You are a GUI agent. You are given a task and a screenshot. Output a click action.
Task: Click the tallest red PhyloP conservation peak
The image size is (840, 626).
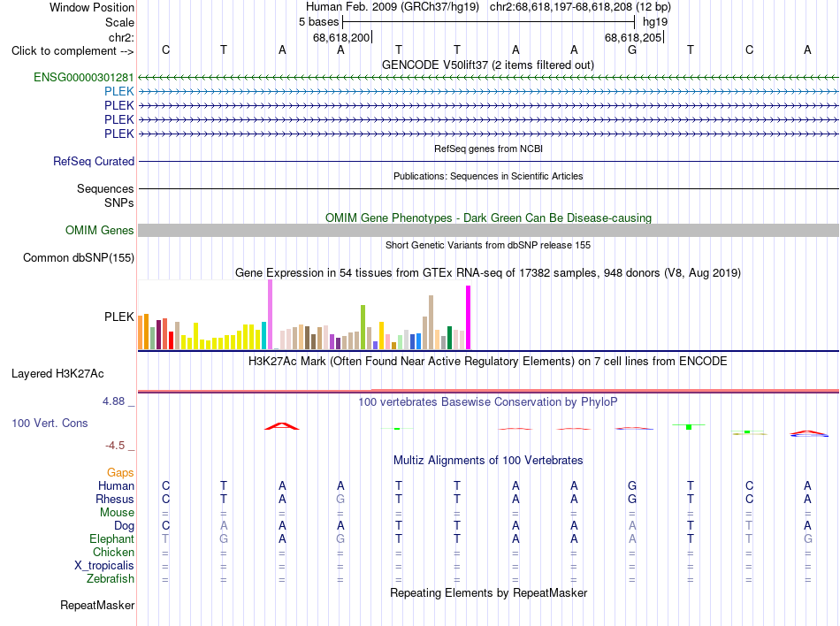point(282,426)
